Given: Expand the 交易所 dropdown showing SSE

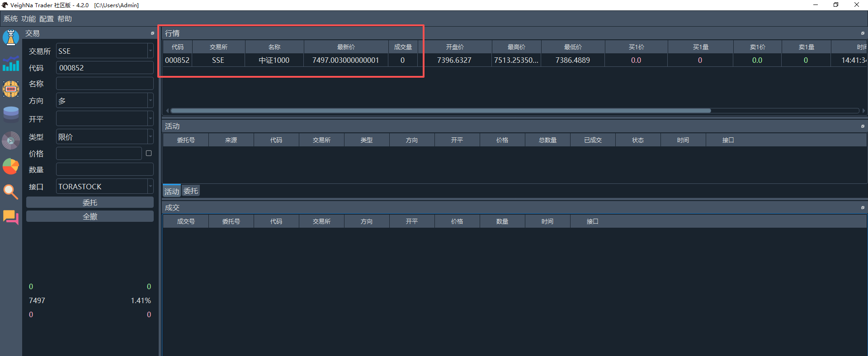Looking at the screenshot, I should click(x=150, y=51).
